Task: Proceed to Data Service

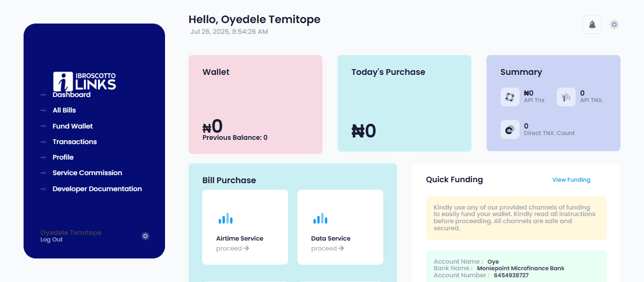Action: [327, 249]
